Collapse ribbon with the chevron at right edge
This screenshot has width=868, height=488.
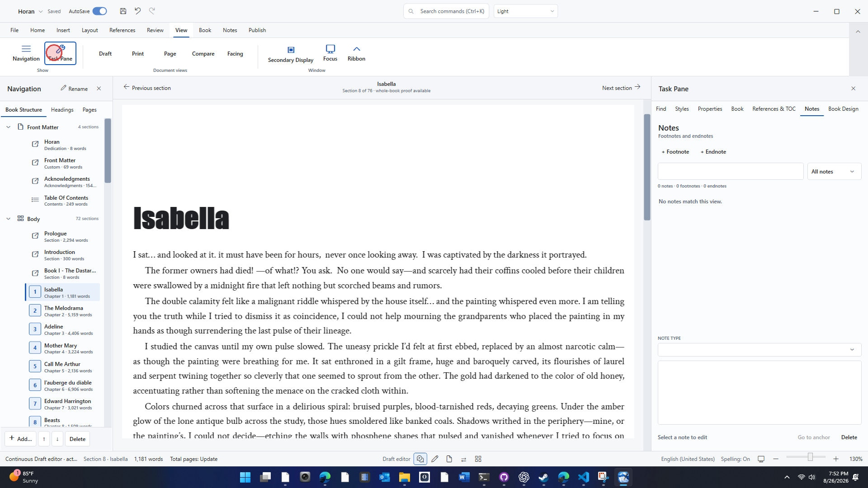pos(858,31)
